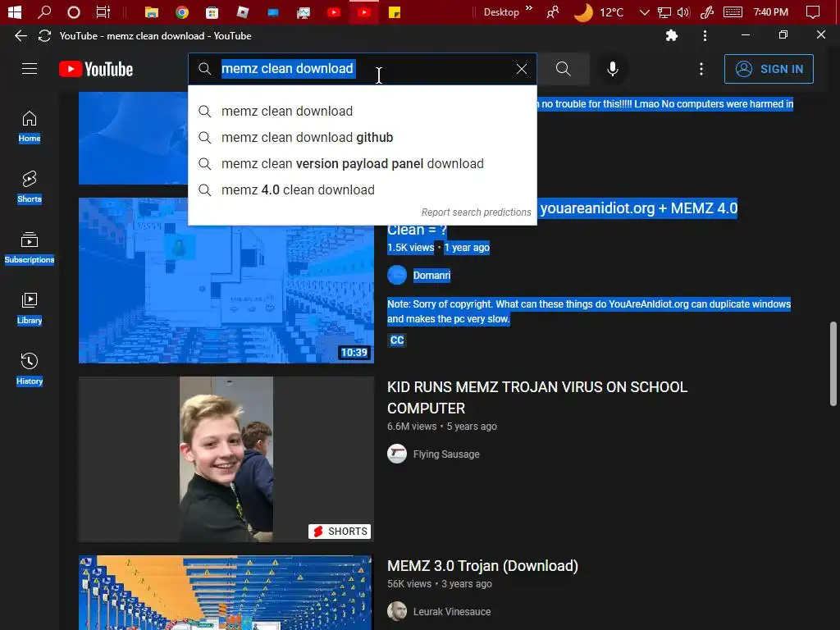Click '1.5K views' text on Domanri video

pyautogui.click(x=411, y=248)
